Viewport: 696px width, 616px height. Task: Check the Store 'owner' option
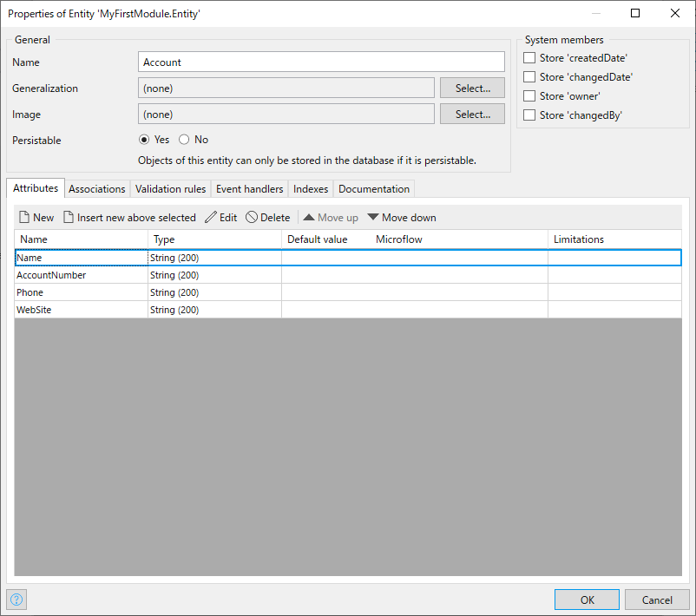(529, 96)
